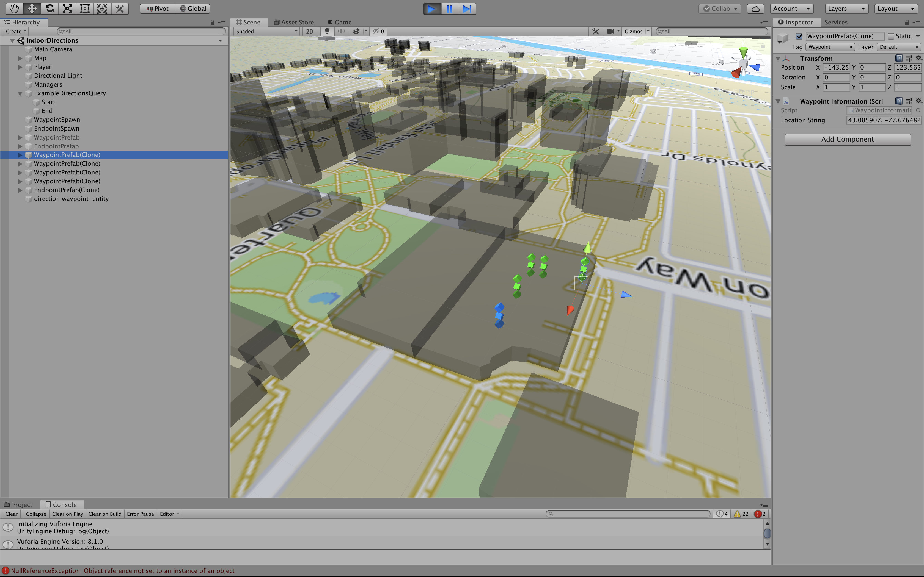Open the Services tab in Inspector

tap(836, 22)
